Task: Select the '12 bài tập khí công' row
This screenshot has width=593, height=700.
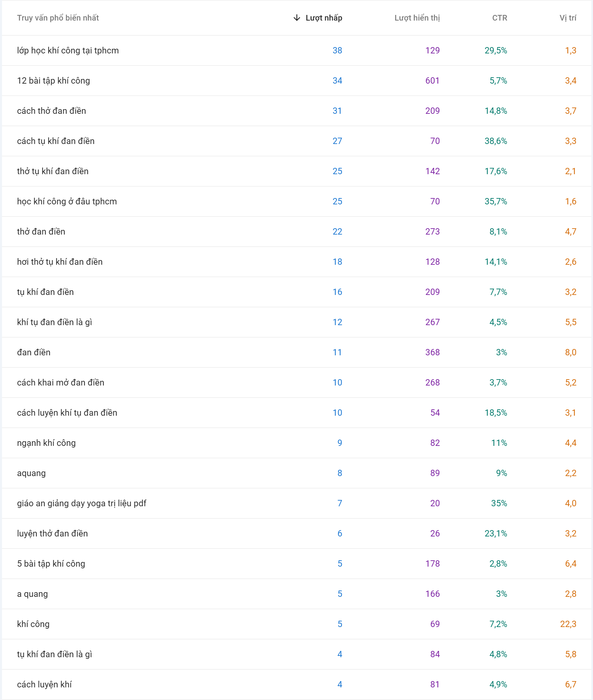Action: [53, 81]
